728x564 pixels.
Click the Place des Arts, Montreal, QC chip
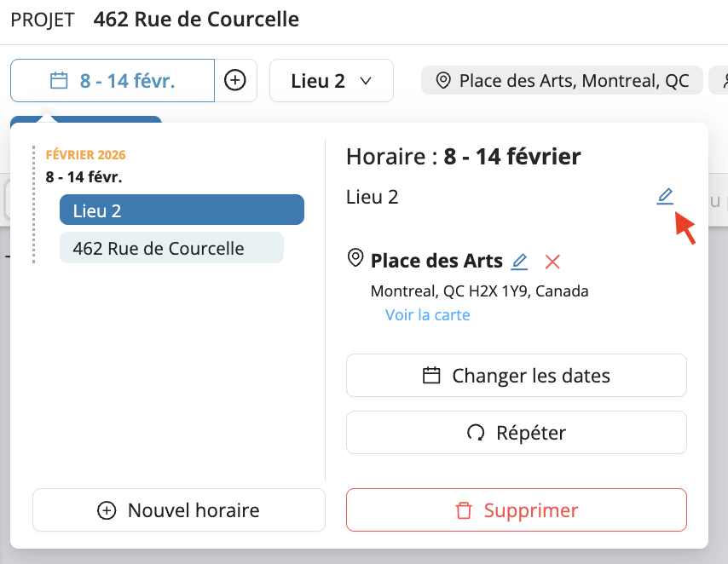pos(562,81)
